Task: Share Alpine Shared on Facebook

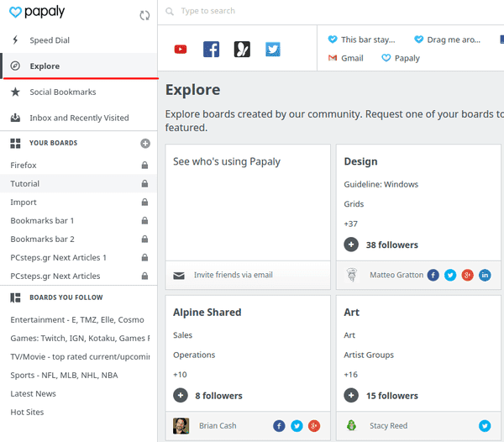Action: coord(279,426)
